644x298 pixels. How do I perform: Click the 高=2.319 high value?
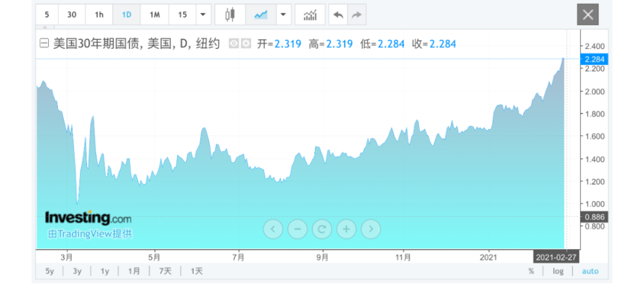tap(330, 44)
